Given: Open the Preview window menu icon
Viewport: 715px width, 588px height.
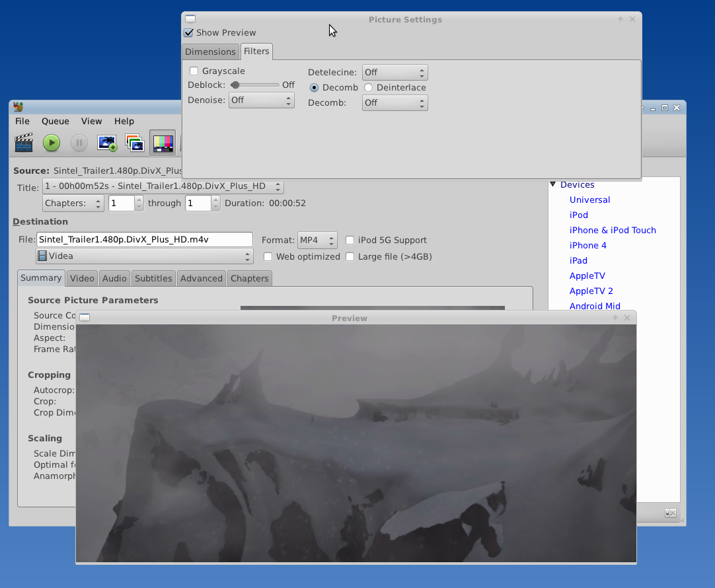Looking at the screenshot, I should tap(85, 317).
